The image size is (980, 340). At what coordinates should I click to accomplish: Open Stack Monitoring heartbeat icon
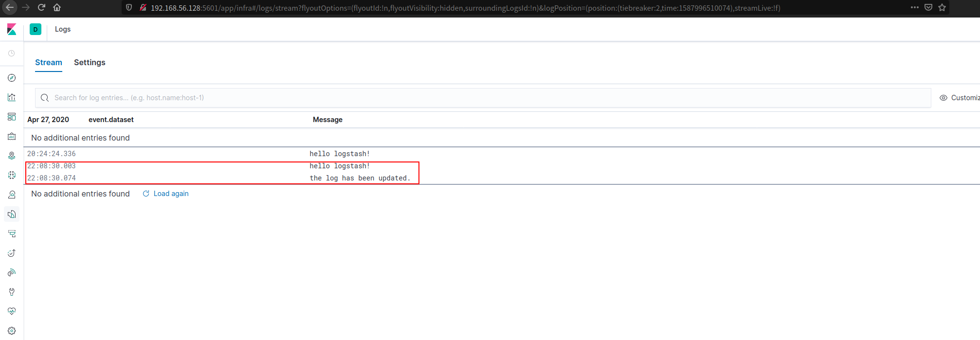click(x=12, y=311)
